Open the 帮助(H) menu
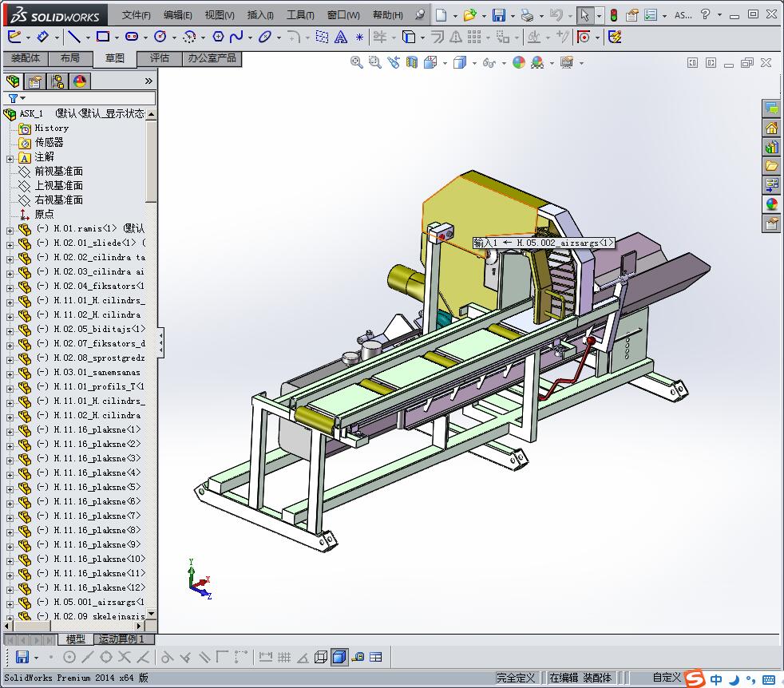 point(387,15)
